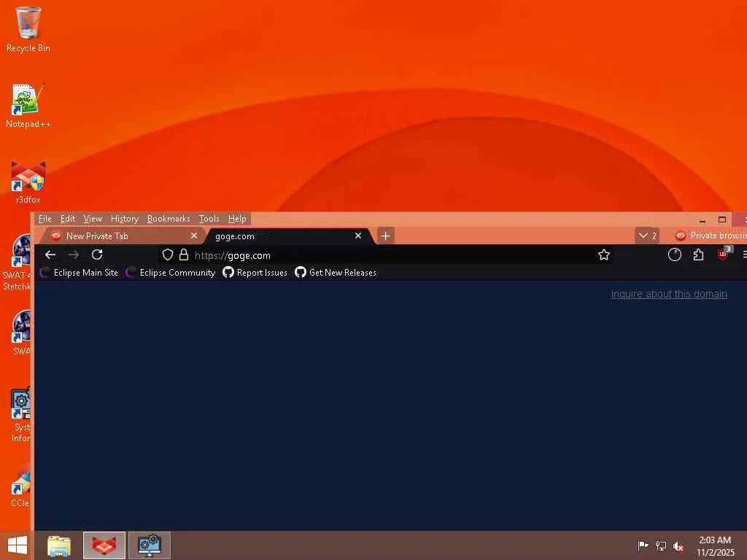The image size is (747, 560).
Task: Minimize the browser window
Action: (x=703, y=220)
